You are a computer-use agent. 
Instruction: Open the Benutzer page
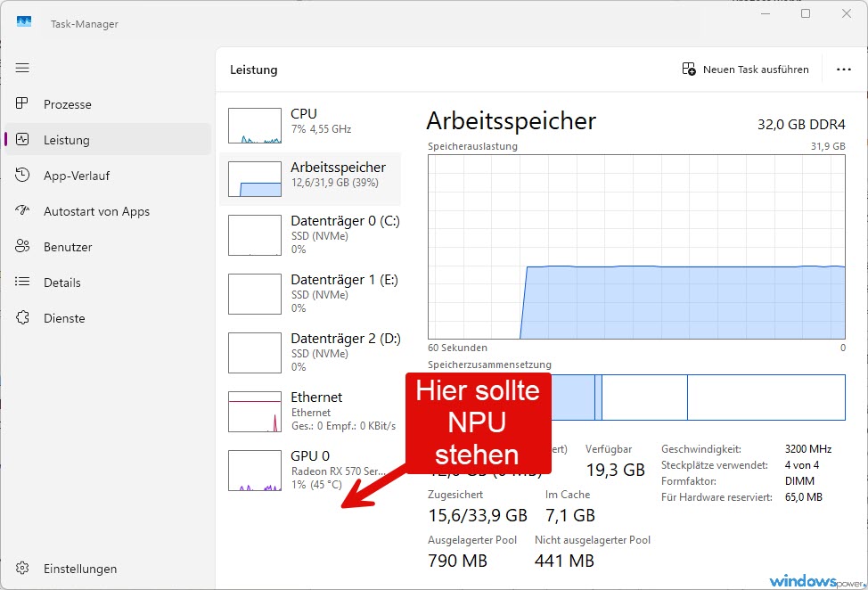coord(108,247)
